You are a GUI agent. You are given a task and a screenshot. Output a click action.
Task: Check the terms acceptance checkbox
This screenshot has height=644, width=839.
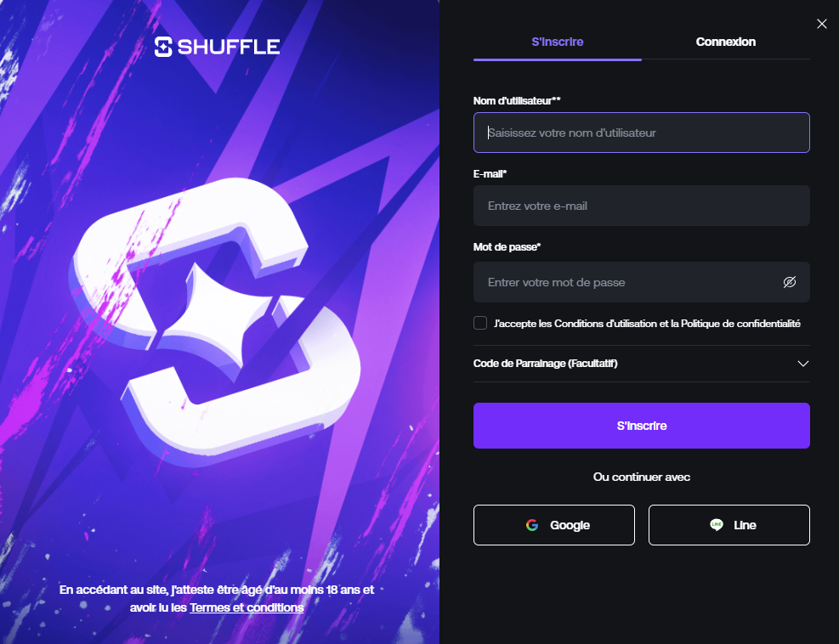click(x=480, y=323)
